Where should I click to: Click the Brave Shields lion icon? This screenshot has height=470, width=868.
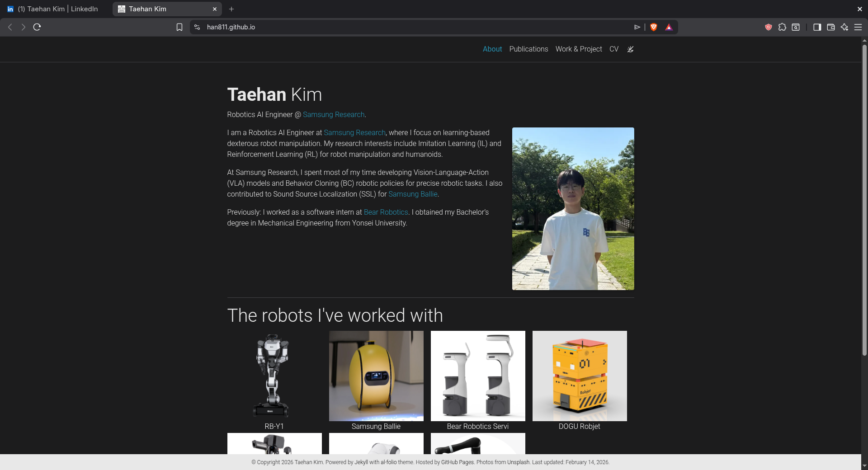(x=653, y=27)
